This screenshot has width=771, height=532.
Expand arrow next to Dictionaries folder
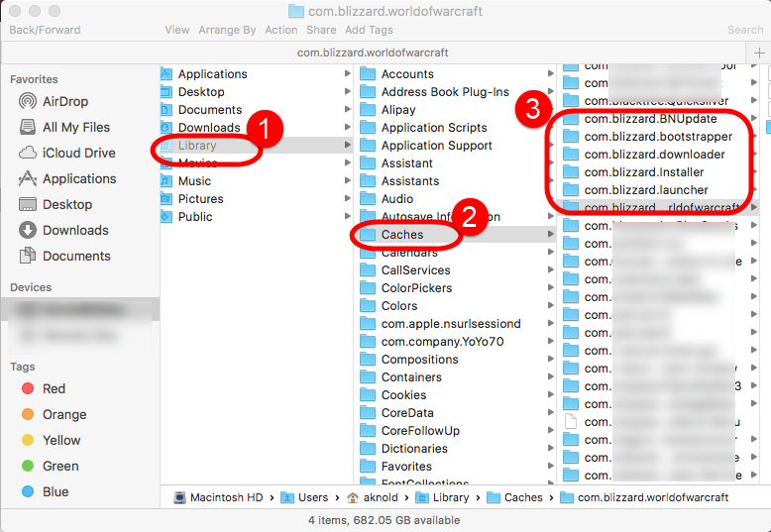(550, 448)
